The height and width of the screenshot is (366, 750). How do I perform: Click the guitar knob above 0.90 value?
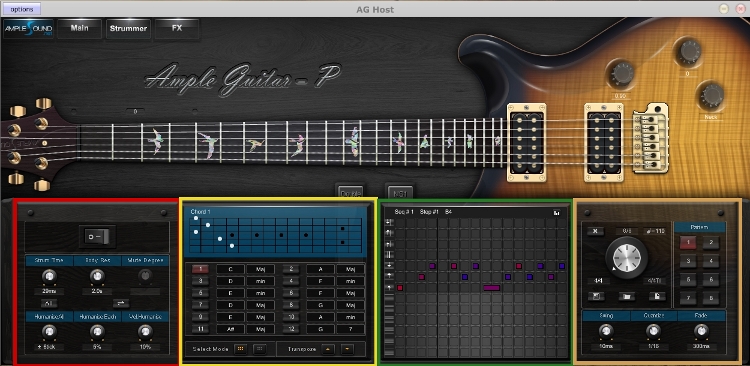[x=622, y=74]
